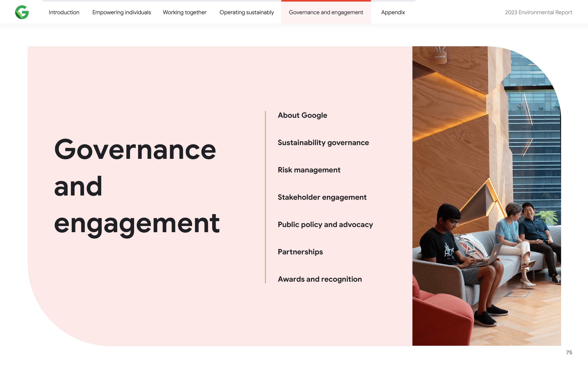Go to the Partnerships section

(x=300, y=252)
